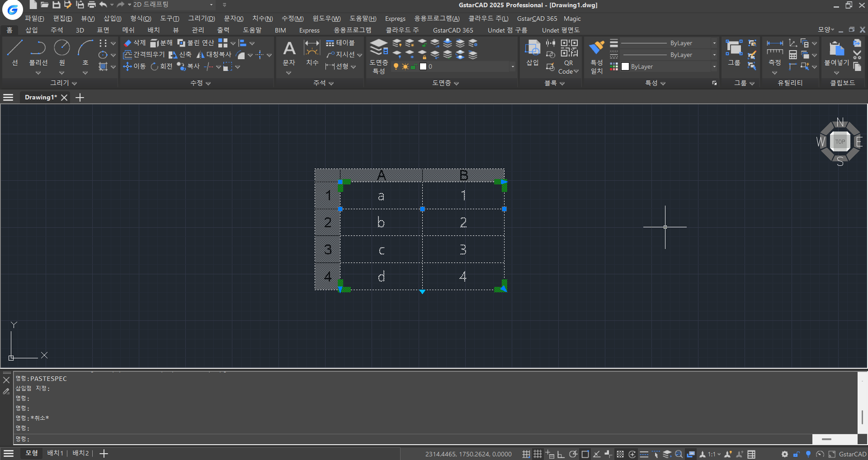Open the properties panel dialog launcher arrow

click(714, 83)
